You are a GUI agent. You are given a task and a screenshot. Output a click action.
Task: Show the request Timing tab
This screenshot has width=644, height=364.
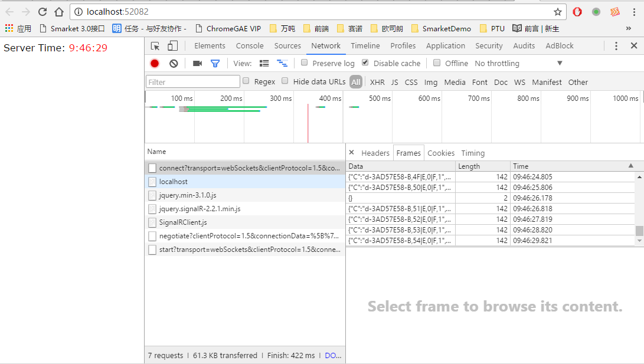(x=473, y=153)
